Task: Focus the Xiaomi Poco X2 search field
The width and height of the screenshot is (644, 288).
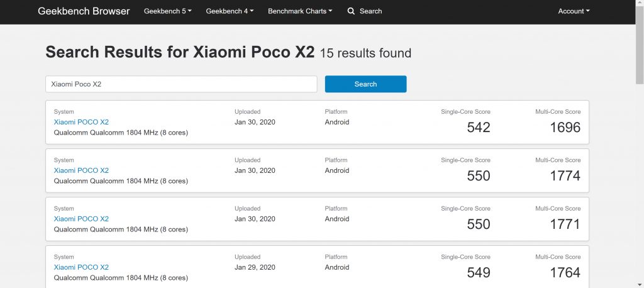Action: tap(181, 84)
